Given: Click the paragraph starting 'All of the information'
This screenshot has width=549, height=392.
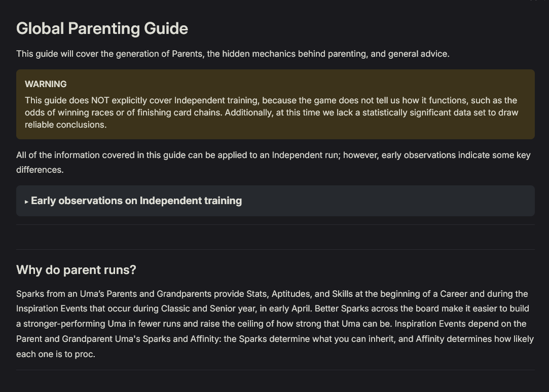Looking at the screenshot, I should click(x=273, y=162).
